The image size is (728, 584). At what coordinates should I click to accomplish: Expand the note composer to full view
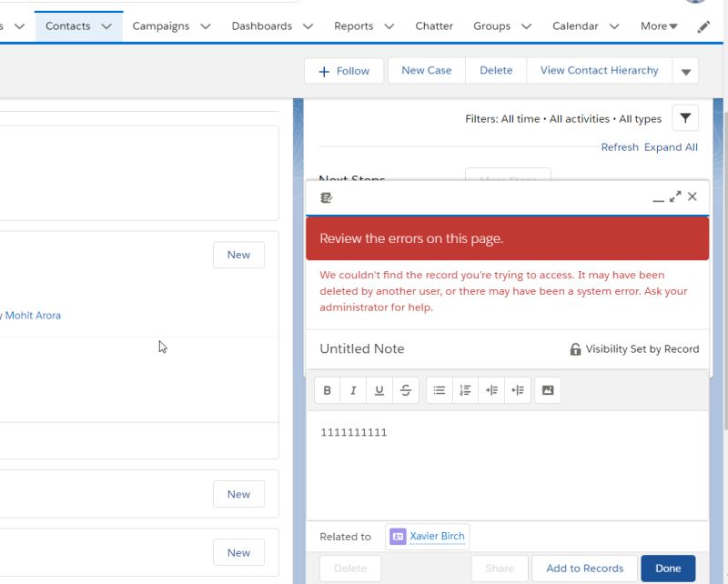(x=674, y=196)
